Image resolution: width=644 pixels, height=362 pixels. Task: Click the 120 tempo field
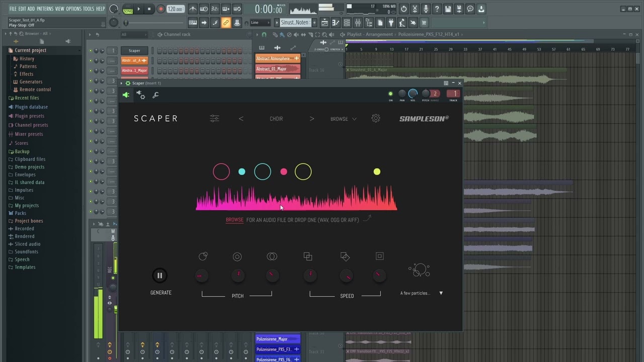coord(175,9)
